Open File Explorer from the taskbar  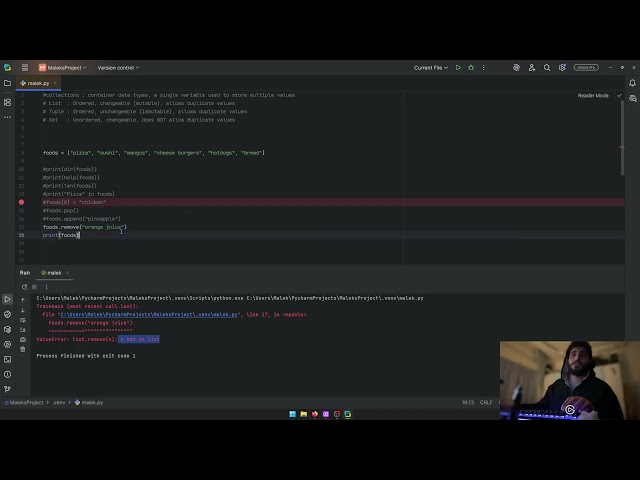click(304, 414)
